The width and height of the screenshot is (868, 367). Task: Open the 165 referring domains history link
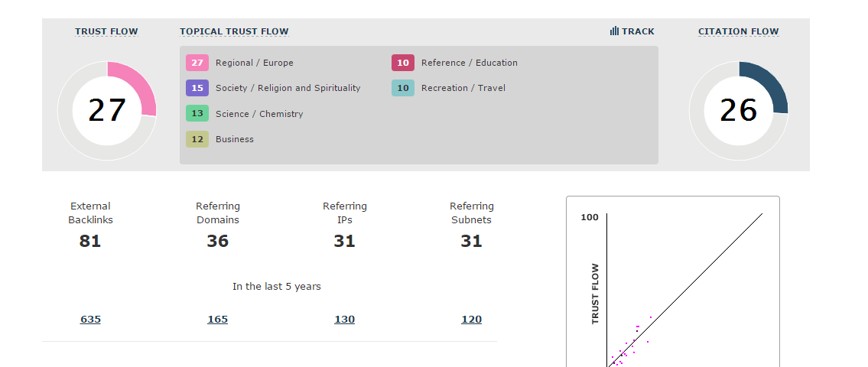pyautogui.click(x=217, y=320)
